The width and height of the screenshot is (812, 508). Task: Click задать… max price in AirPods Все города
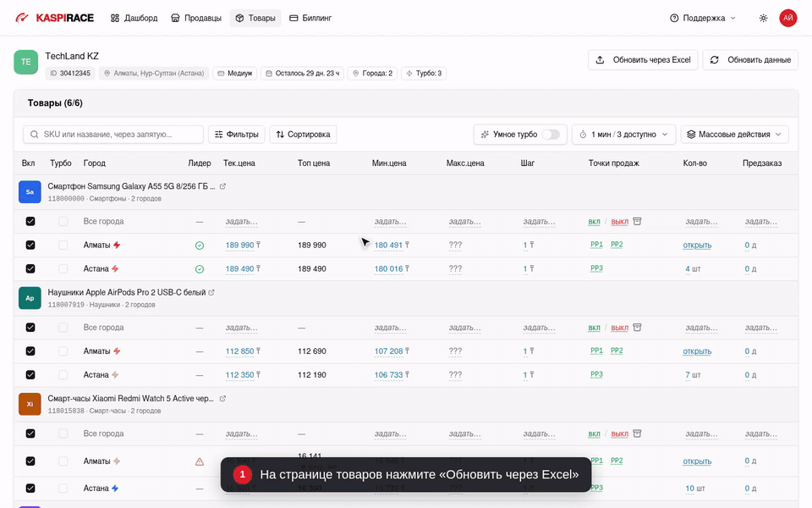464,328
